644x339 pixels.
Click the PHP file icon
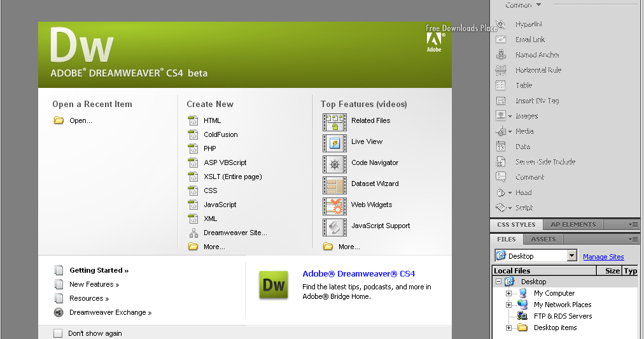pos(193,148)
